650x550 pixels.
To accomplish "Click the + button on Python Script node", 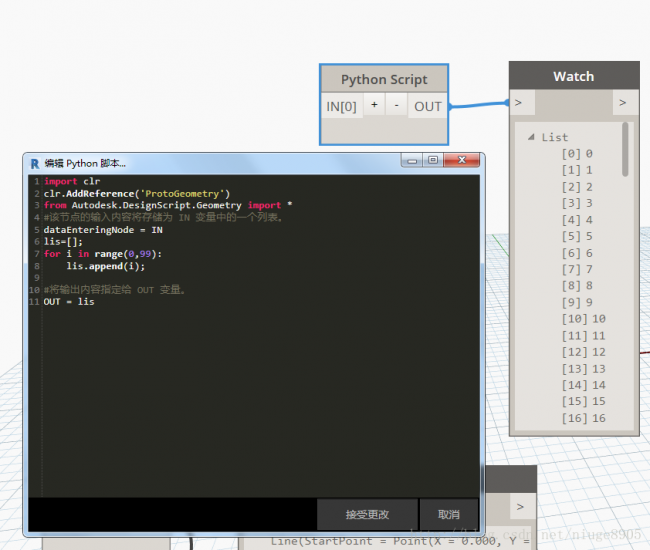I will tap(374, 106).
